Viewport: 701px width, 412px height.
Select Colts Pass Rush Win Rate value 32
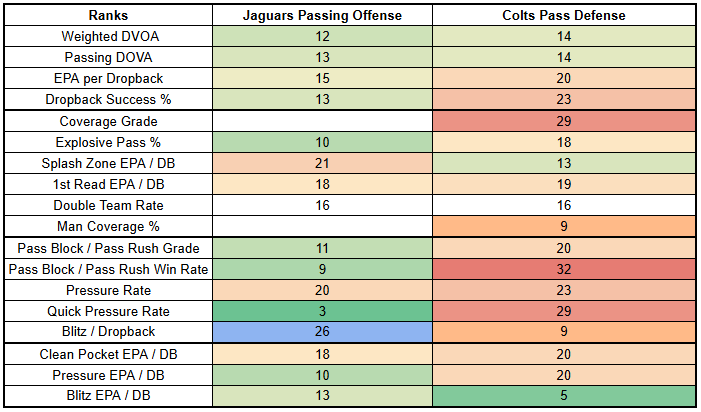(x=562, y=269)
